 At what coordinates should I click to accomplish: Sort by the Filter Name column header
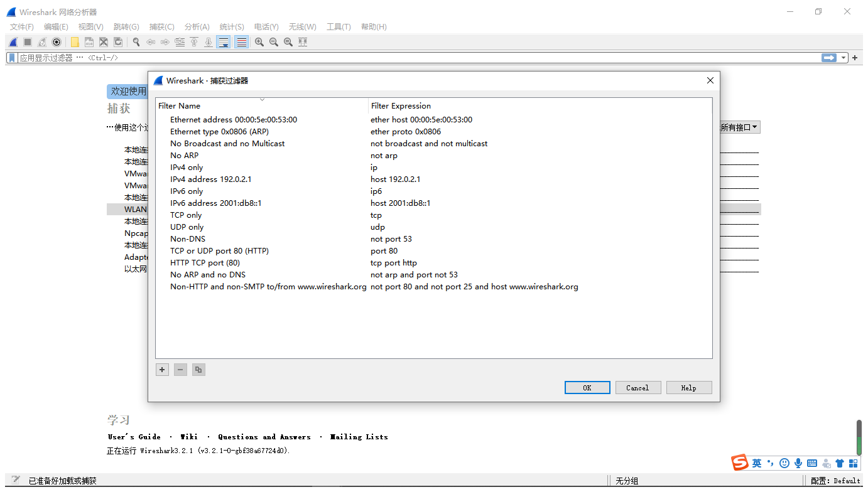(x=262, y=105)
